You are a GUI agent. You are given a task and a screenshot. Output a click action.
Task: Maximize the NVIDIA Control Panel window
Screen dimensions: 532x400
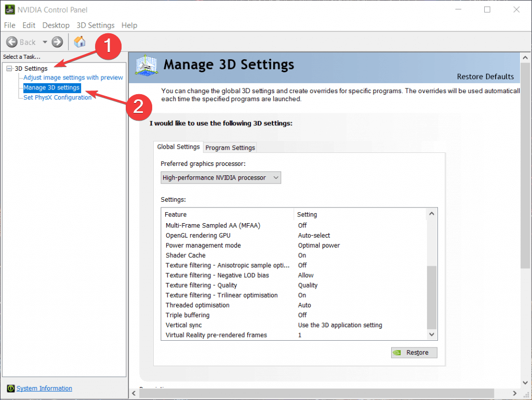click(487, 9)
